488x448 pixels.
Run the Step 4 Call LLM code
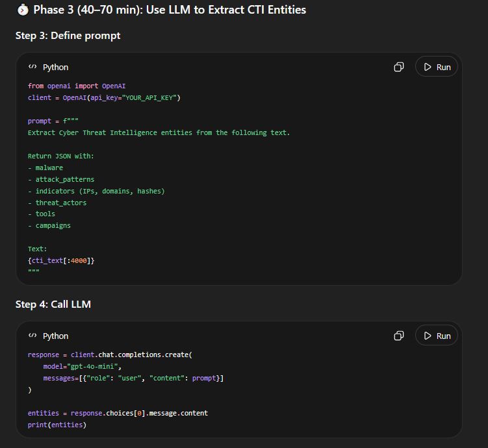click(437, 336)
